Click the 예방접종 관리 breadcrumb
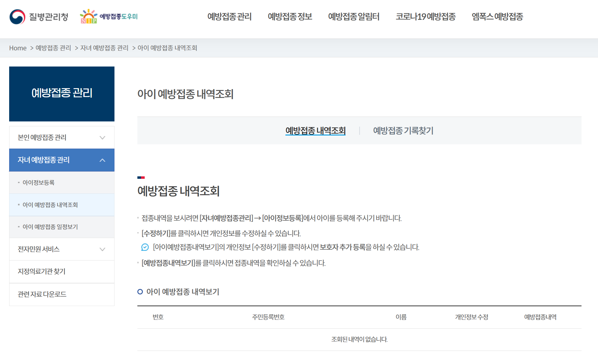 pos(53,48)
